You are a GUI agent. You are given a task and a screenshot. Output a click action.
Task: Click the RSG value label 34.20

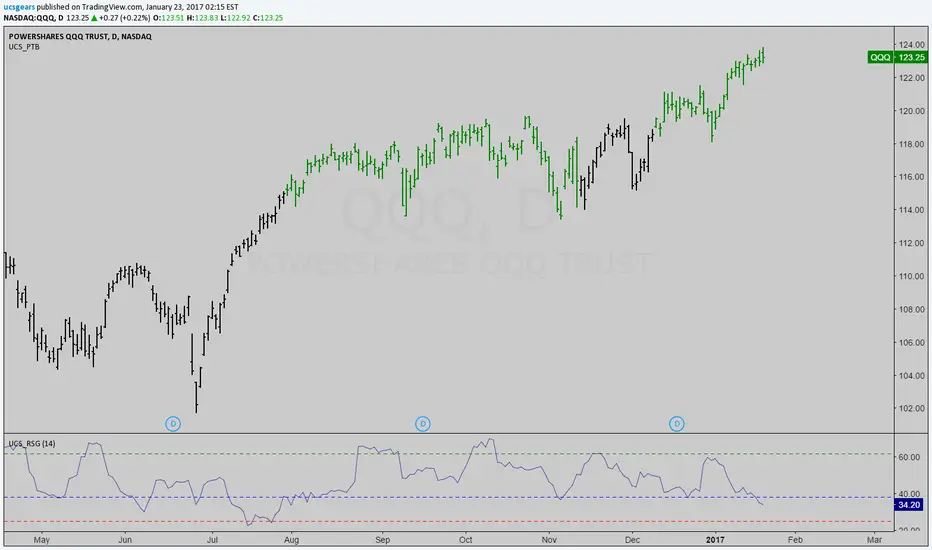coord(908,505)
